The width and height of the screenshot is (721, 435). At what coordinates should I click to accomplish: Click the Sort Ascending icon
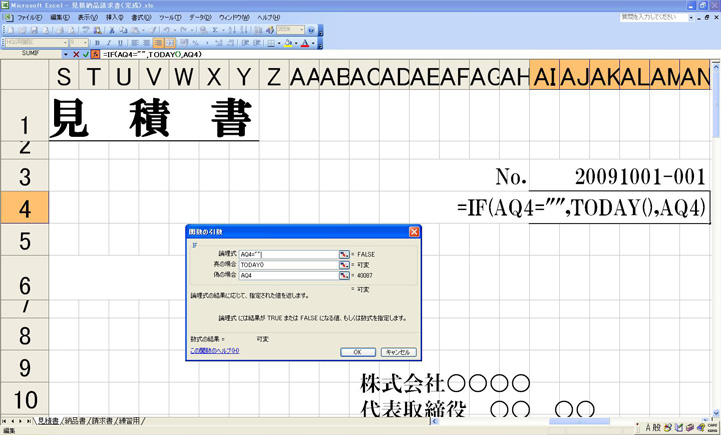pyautogui.click(x=231, y=30)
